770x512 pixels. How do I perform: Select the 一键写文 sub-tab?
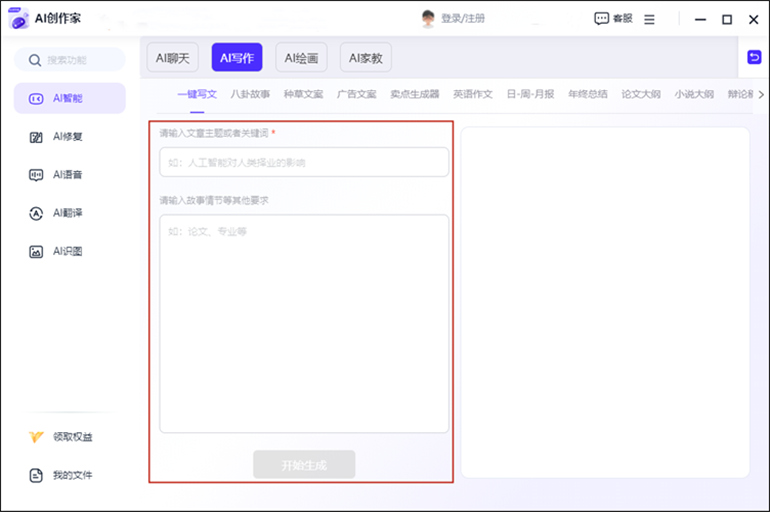coord(197,94)
